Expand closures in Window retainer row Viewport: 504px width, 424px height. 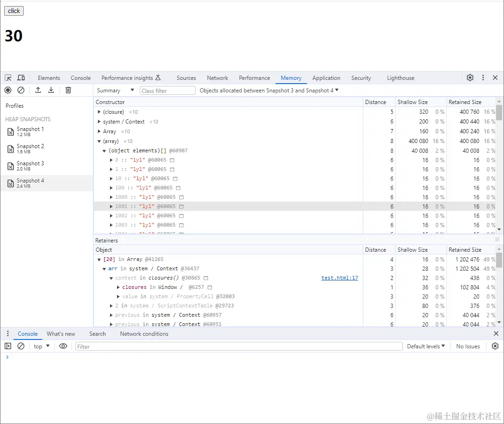118,287
